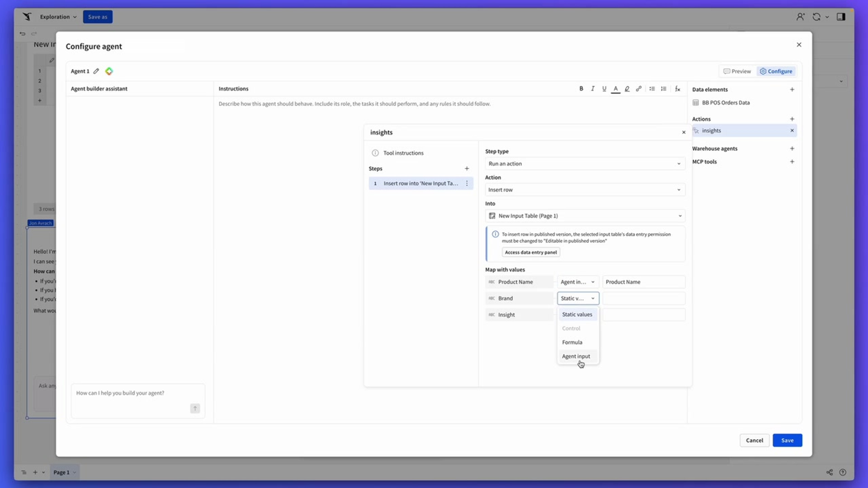Cancel the agent configuration
This screenshot has height=488, width=868.
tap(755, 440)
